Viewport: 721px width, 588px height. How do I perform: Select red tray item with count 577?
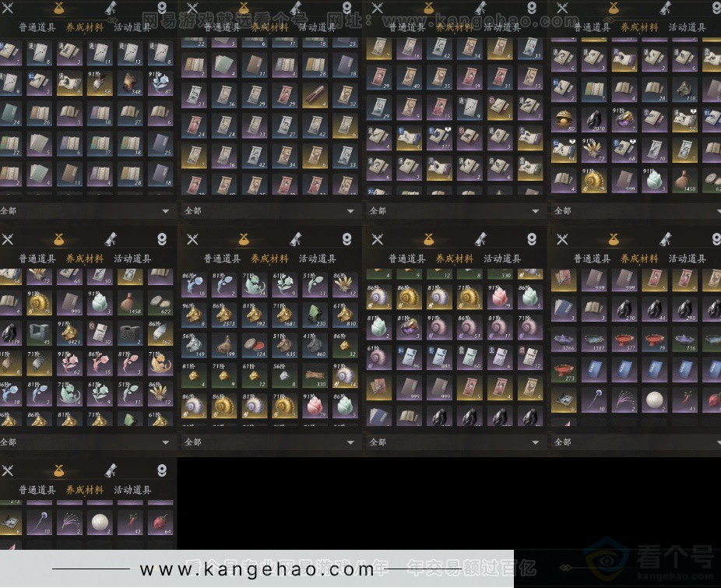(624, 339)
